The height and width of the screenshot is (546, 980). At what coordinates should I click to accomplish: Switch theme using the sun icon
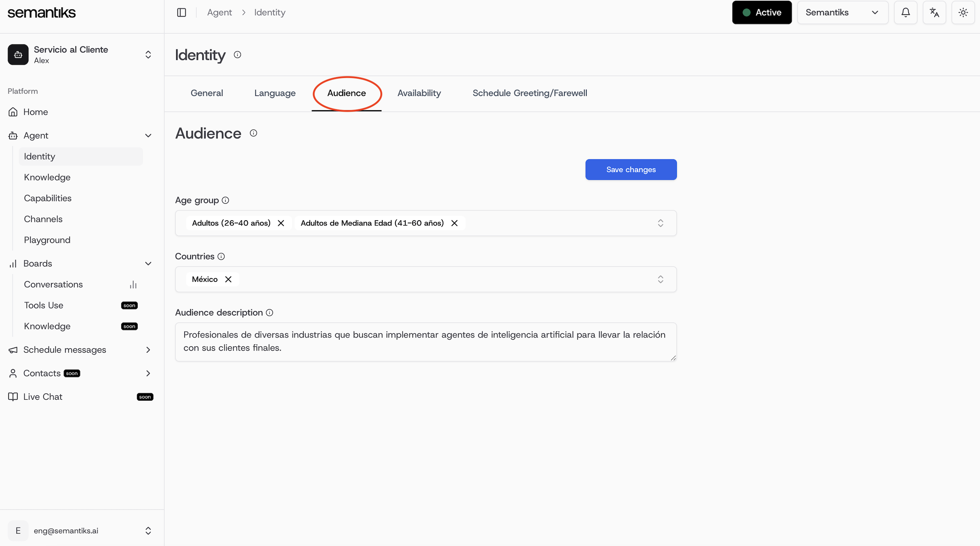[x=963, y=12]
